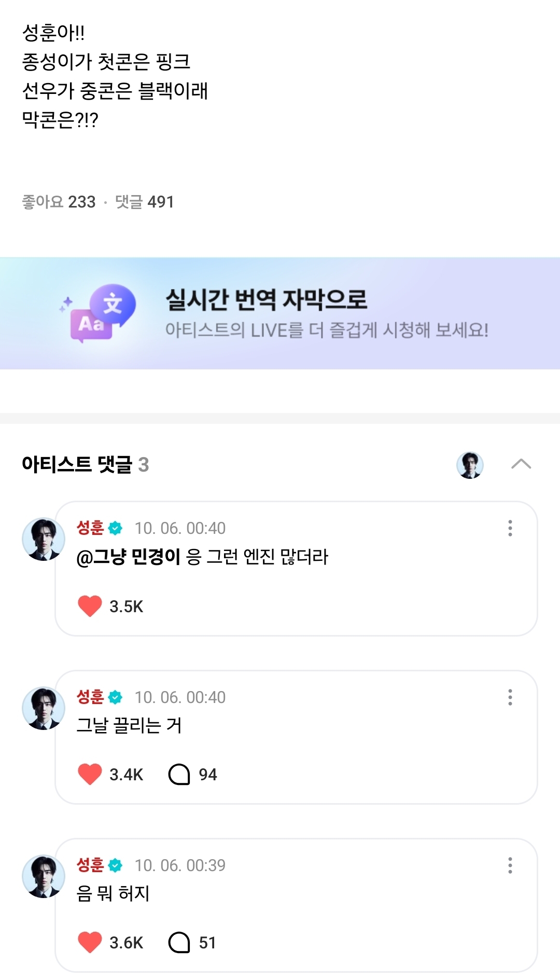Image resolution: width=560 pixels, height=979 pixels.
Task: Open 성훈 profile picture on third comment
Action: 44,877
